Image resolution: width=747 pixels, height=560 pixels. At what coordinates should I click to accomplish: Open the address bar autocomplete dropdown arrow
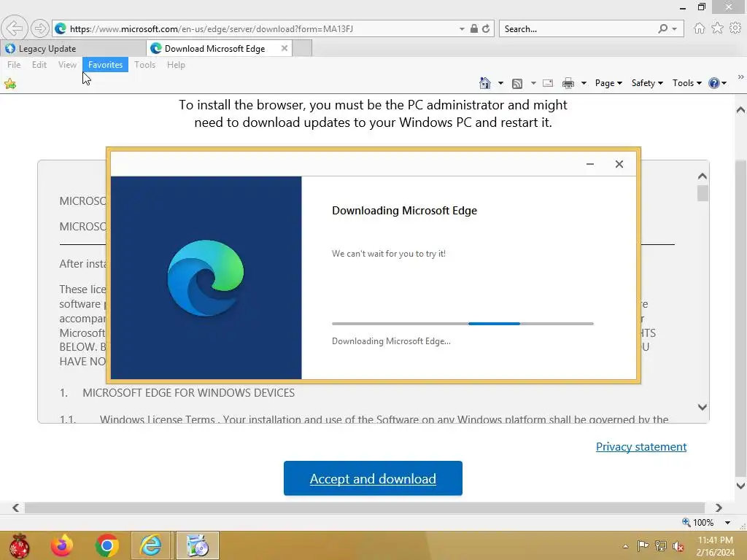click(462, 29)
